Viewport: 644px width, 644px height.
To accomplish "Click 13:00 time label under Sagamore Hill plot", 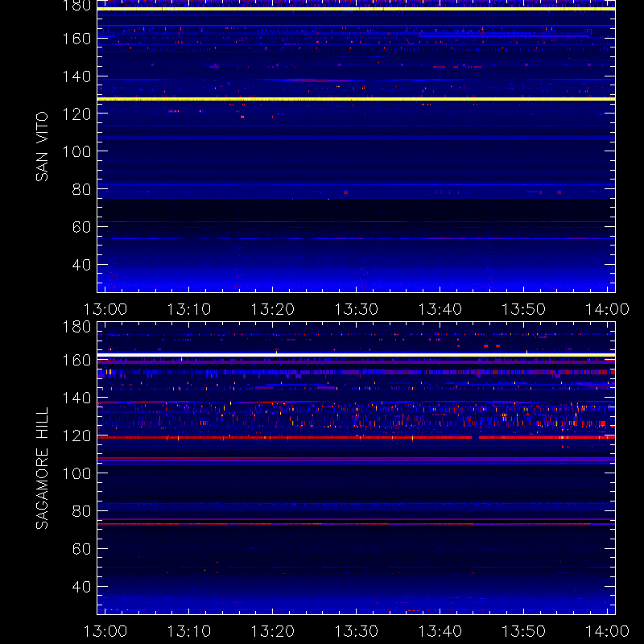I will [x=105, y=631].
